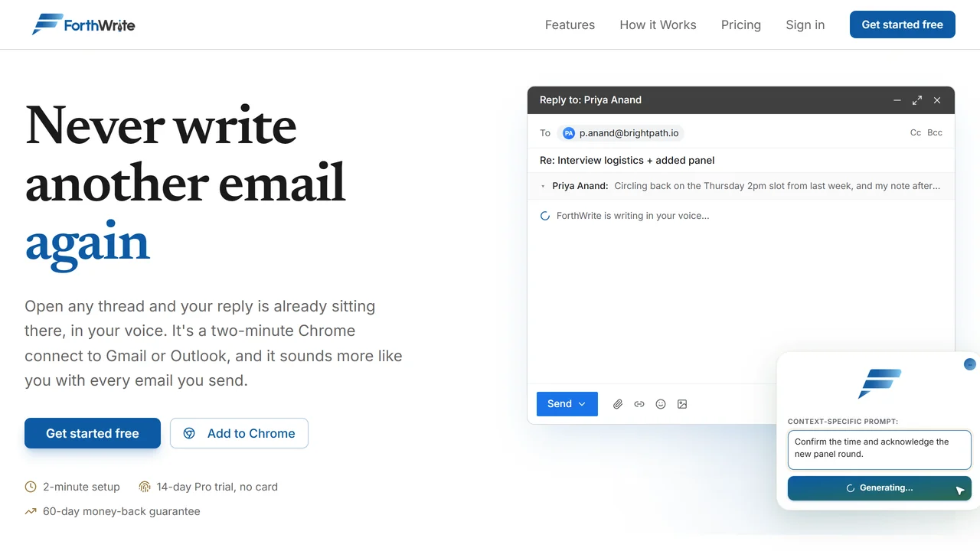Viewport: 980px width, 551px height.
Task: Click the ForthWrite logo in header
Action: pos(83,24)
